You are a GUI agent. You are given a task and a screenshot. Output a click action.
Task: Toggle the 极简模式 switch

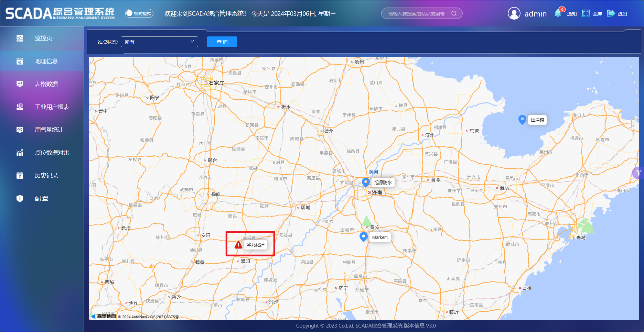click(139, 13)
